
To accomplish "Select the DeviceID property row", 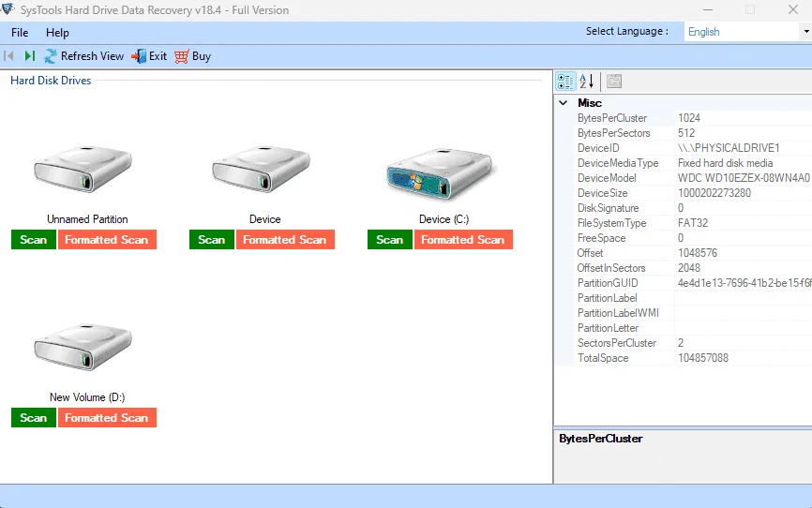I will pos(692,148).
